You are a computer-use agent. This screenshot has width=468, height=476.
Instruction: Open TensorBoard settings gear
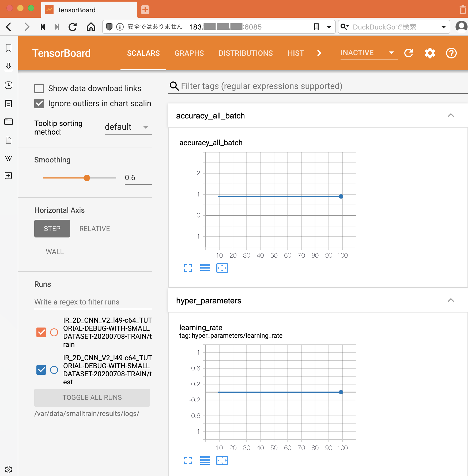pos(430,53)
